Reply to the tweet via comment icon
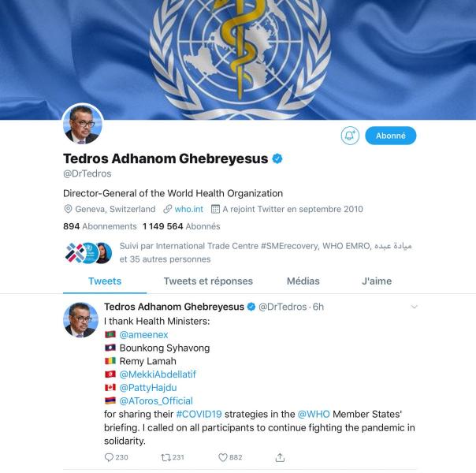The width and height of the screenshot is (476, 473). pos(109,457)
